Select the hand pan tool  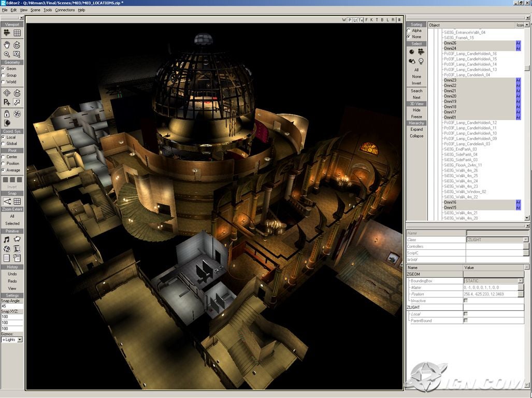tap(7, 45)
